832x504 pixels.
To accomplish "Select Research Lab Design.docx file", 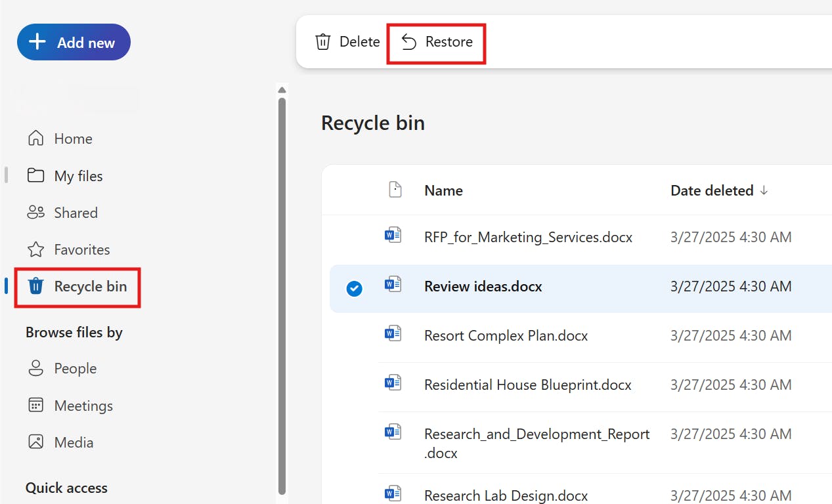I will coord(506,495).
